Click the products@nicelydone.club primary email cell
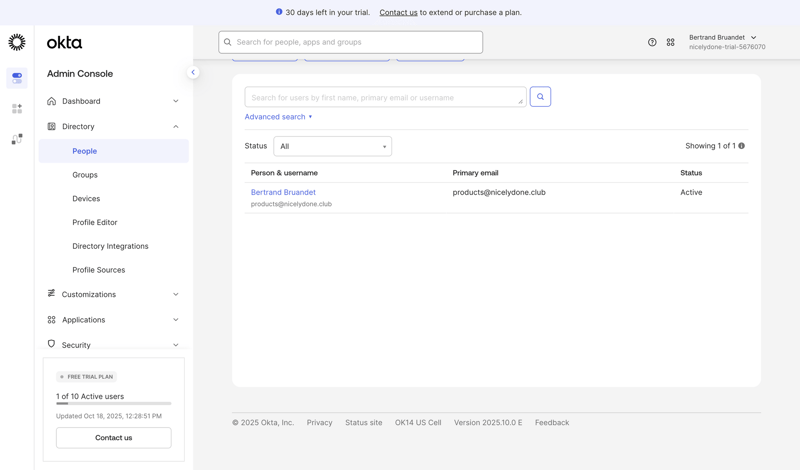Screen dimensions: 800x470 click(499, 192)
